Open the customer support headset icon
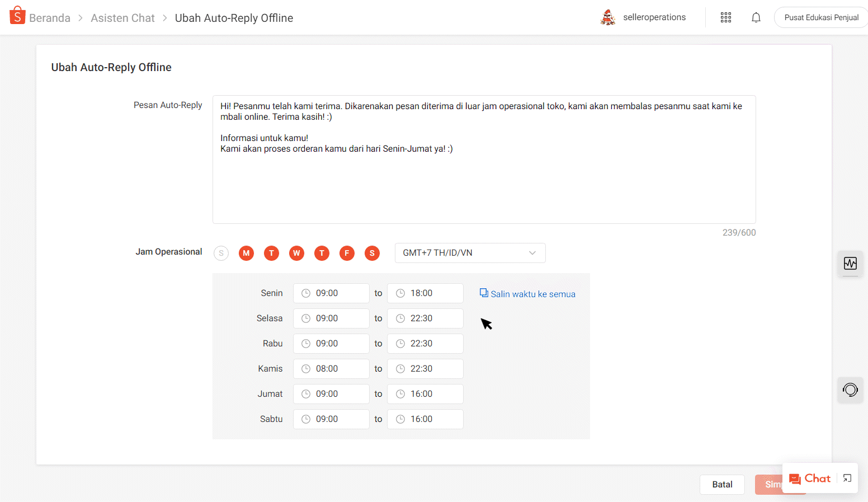The image size is (868, 502). point(850,390)
